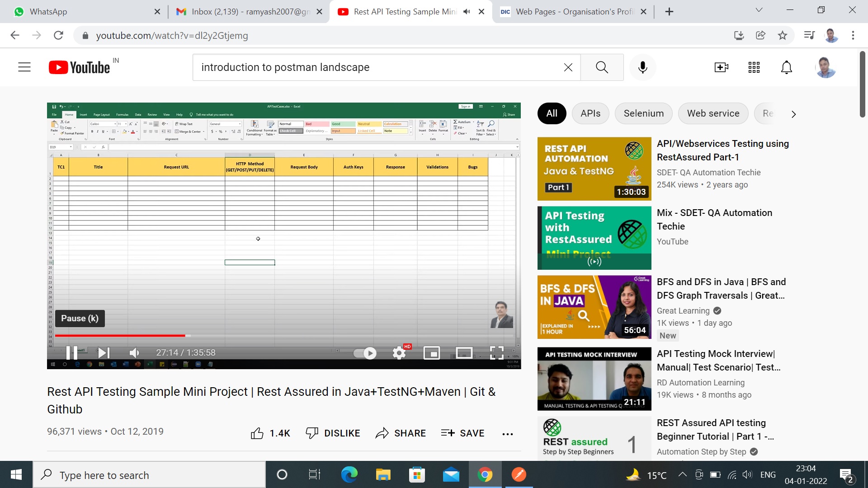Show hidden system tray icons

(683, 474)
